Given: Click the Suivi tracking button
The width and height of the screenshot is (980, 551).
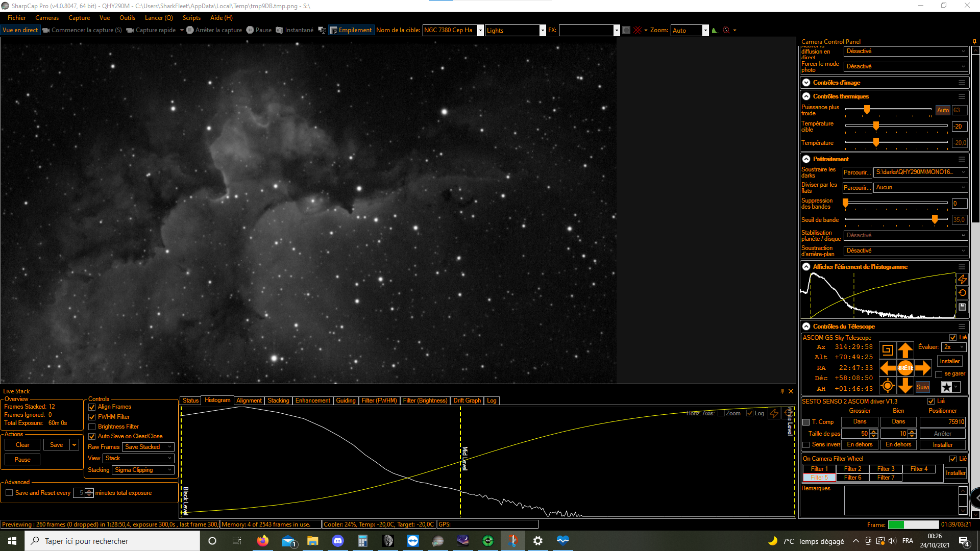Looking at the screenshot, I should (x=923, y=387).
